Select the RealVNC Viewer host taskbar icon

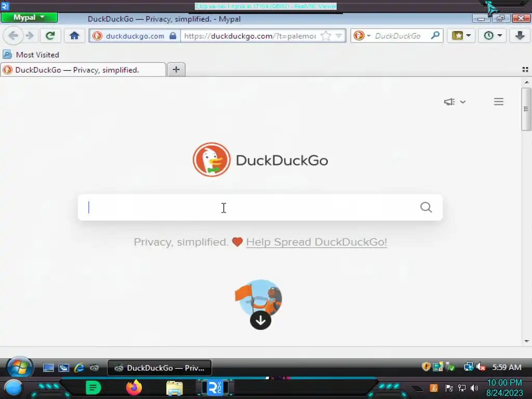click(x=215, y=388)
